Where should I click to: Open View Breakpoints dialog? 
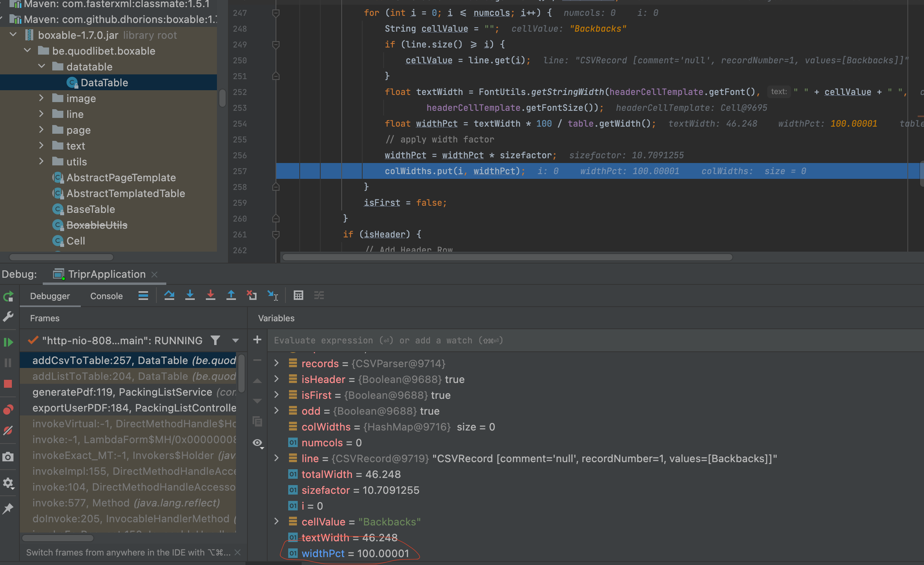(8, 409)
